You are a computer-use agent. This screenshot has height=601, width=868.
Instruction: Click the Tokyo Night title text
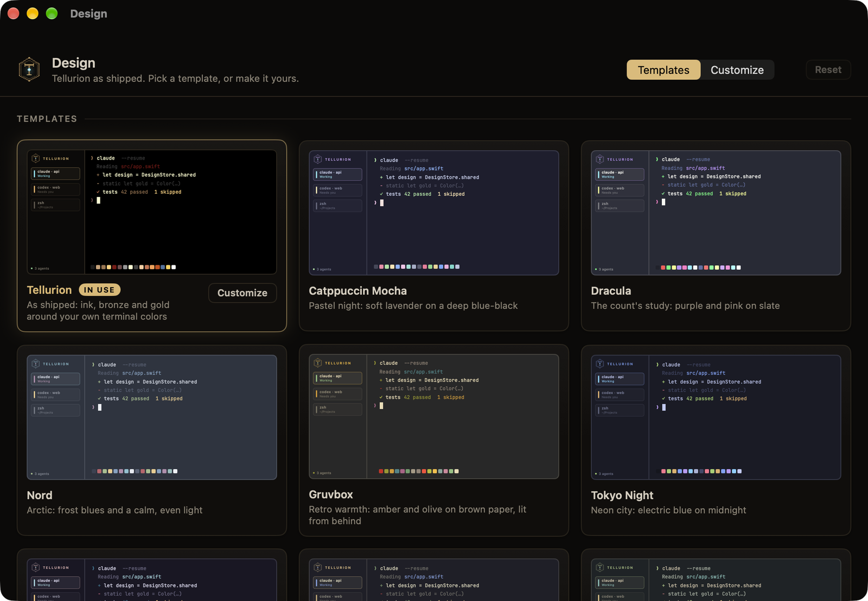point(622,495)
